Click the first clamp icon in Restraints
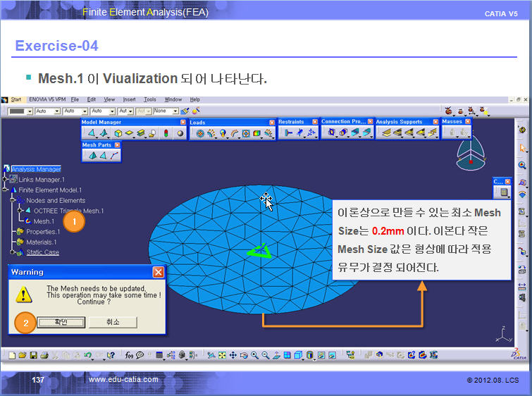Viewport: 532px width, 396px height. coord(289,132)
